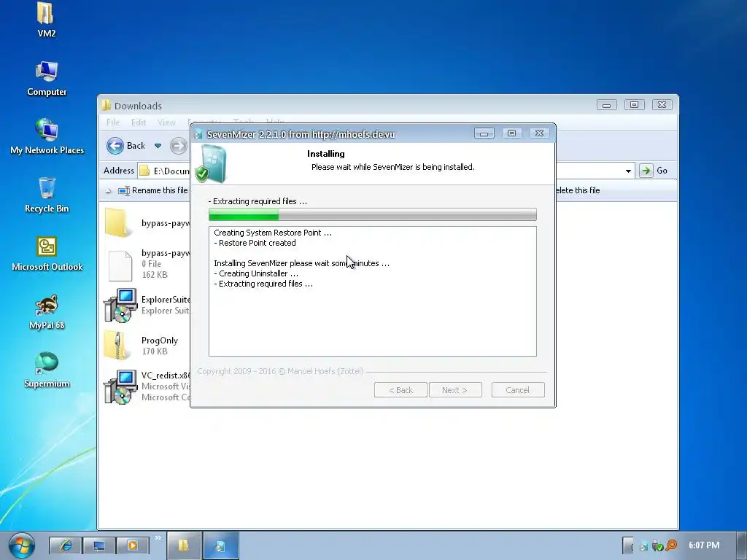Minimize the SevenMizer installer window
The height and width of the screenshot is (560, 747).
pos(484,134)
